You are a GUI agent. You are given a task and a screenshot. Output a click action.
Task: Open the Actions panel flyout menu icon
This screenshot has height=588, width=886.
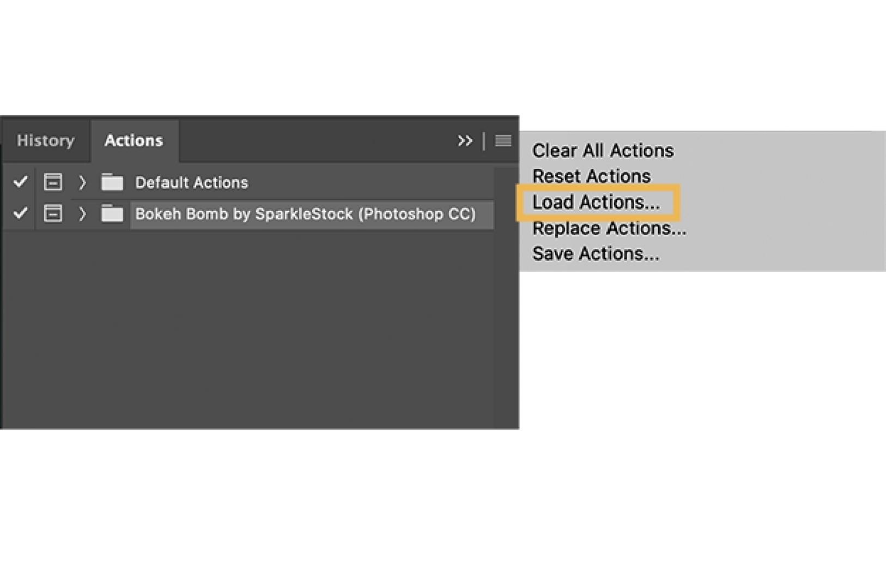pos(503,141)
